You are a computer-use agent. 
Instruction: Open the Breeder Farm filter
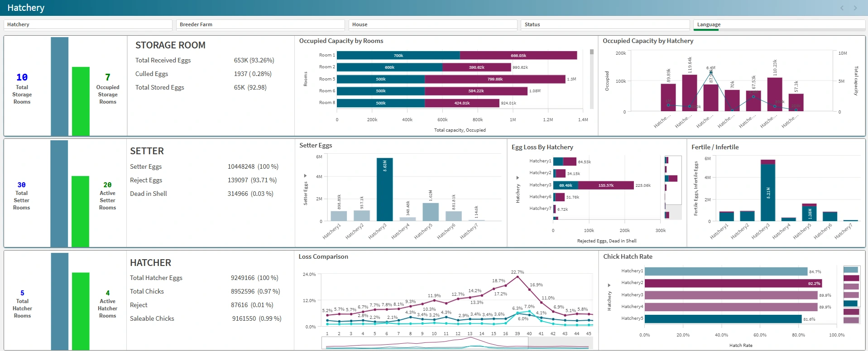point(260,24)
